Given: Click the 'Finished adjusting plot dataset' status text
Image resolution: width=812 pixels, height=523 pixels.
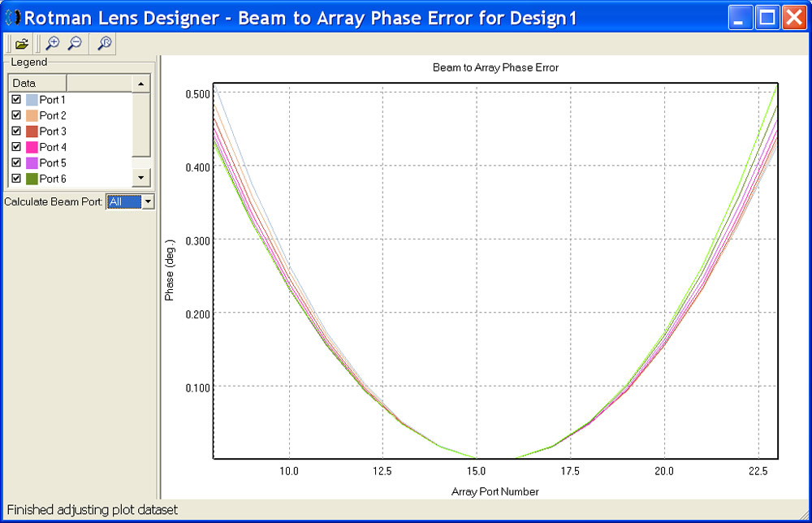Looking at the screenshot, I should 93,510.
